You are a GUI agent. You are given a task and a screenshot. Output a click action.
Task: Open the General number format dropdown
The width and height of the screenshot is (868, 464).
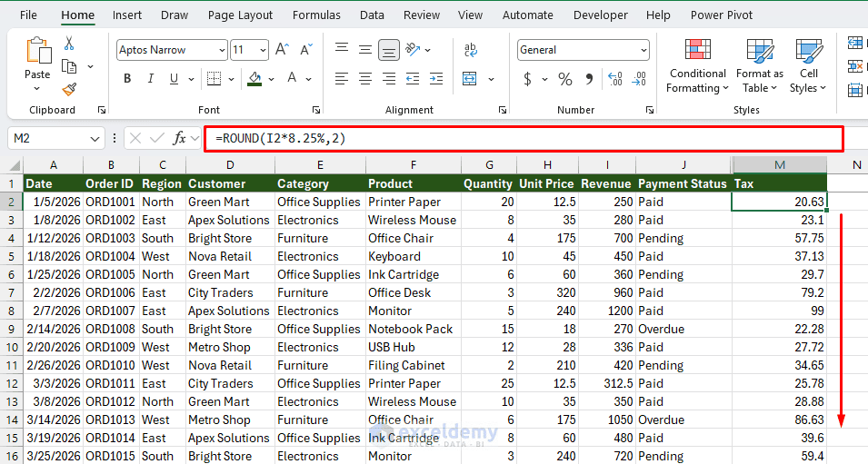[x=644, y=50]
